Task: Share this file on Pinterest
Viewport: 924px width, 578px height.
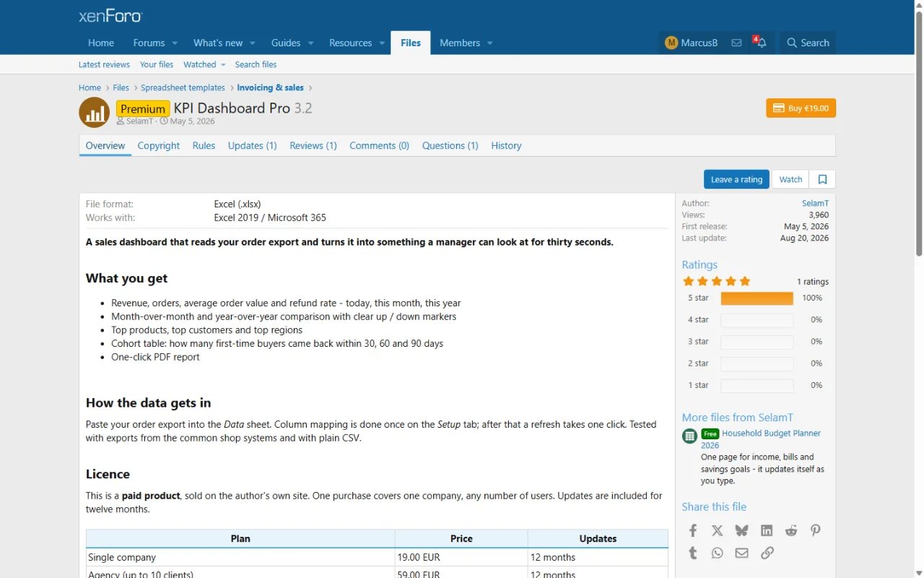Action: [816, 530]
